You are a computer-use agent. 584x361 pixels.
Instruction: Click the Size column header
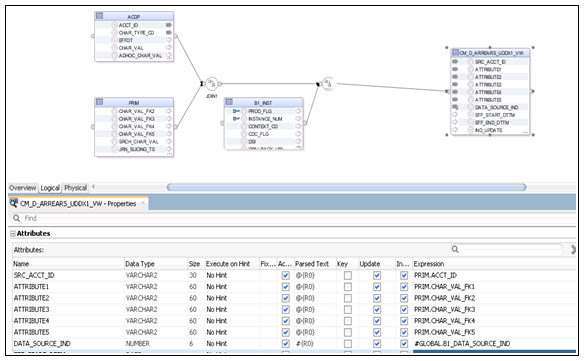(x=196, y=264)
